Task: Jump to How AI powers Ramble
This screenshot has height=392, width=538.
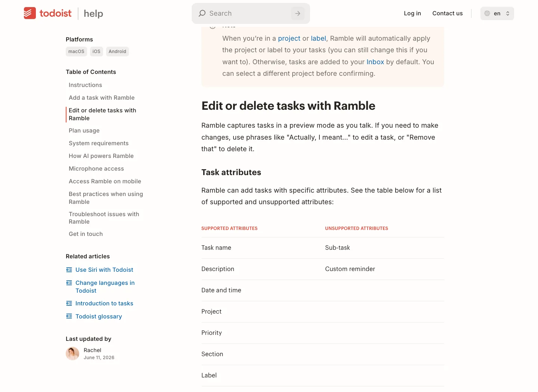Action: click(101, 156)
